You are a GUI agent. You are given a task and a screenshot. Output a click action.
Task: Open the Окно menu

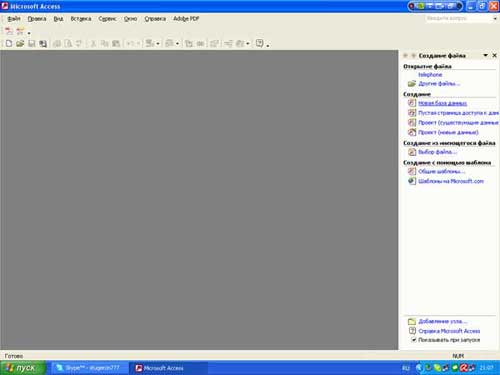(130, 19)
